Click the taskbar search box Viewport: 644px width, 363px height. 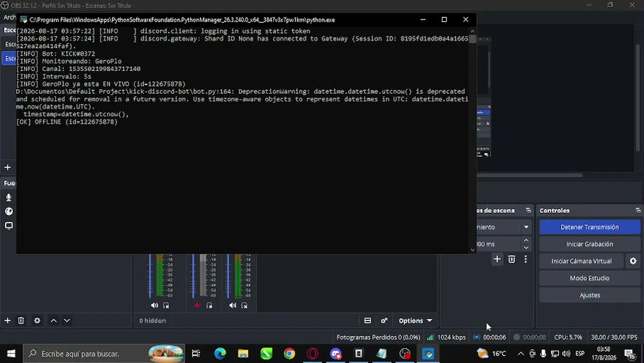[104, 354]
